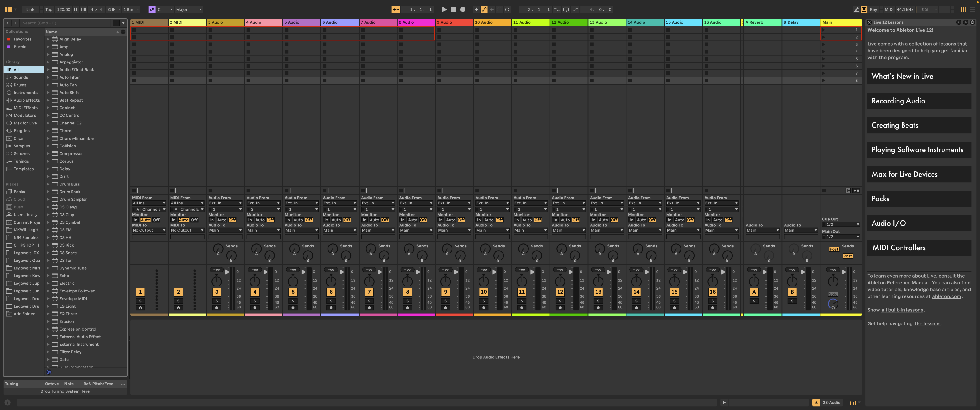Open the Audio From dropdown on track 3 Audio
980x410 pixels.
pos(225,203)
